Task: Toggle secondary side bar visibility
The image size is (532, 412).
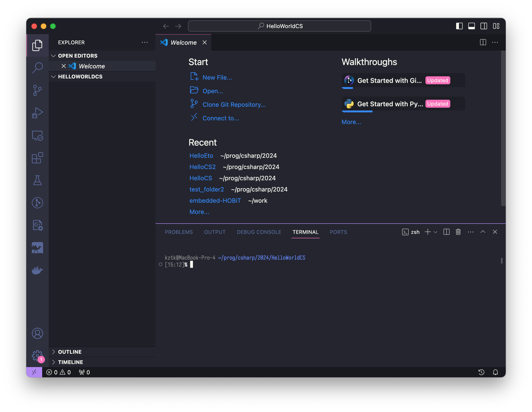Action: (x=484, y=26)
